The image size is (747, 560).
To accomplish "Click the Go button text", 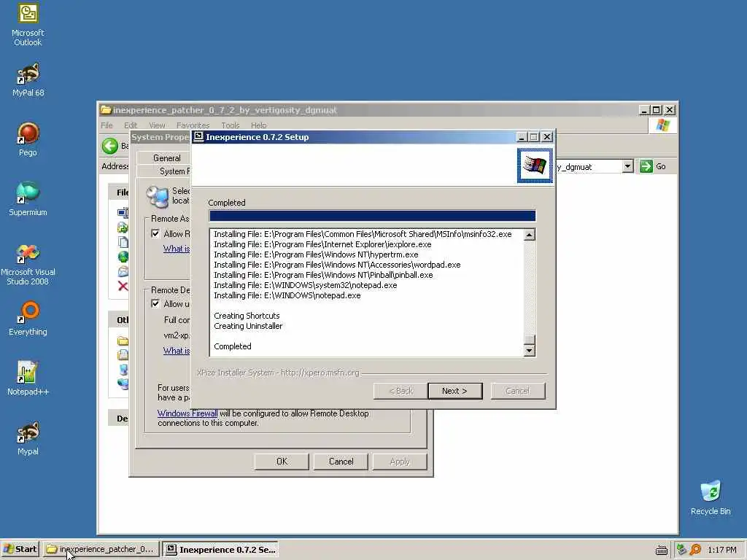I will pyautogui.click(x=661, y=166).
